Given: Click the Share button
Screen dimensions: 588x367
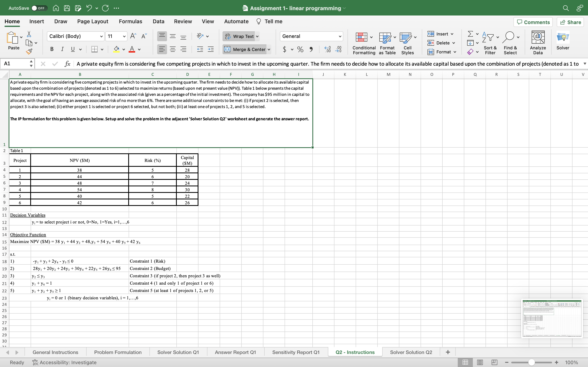Looking at the screenshot, I should 570,22.
